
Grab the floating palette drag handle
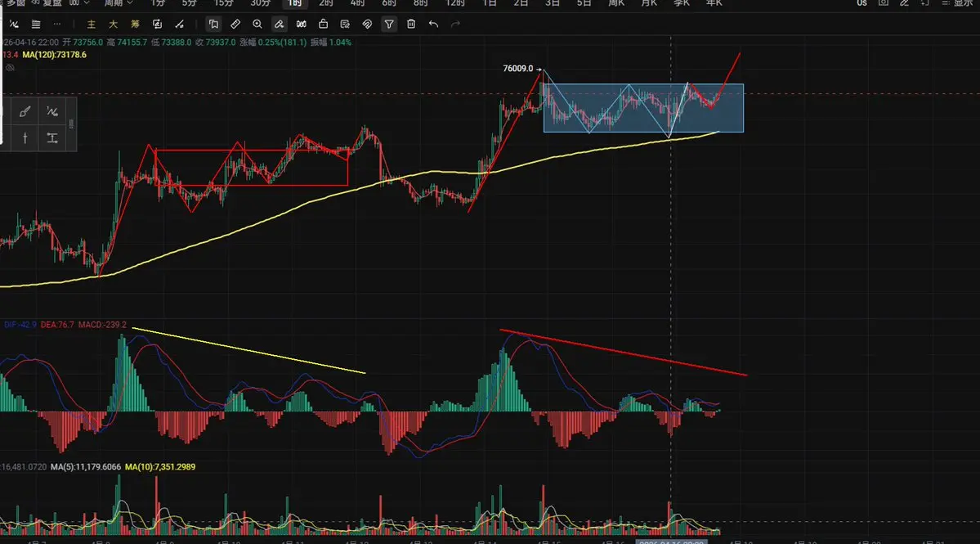(x=71, y=124)
